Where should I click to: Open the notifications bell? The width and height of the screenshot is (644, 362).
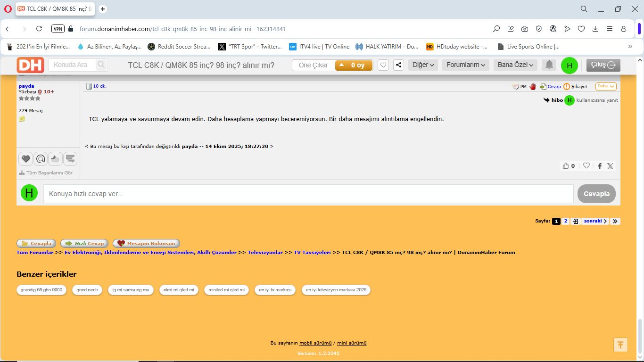coord(549,65)
